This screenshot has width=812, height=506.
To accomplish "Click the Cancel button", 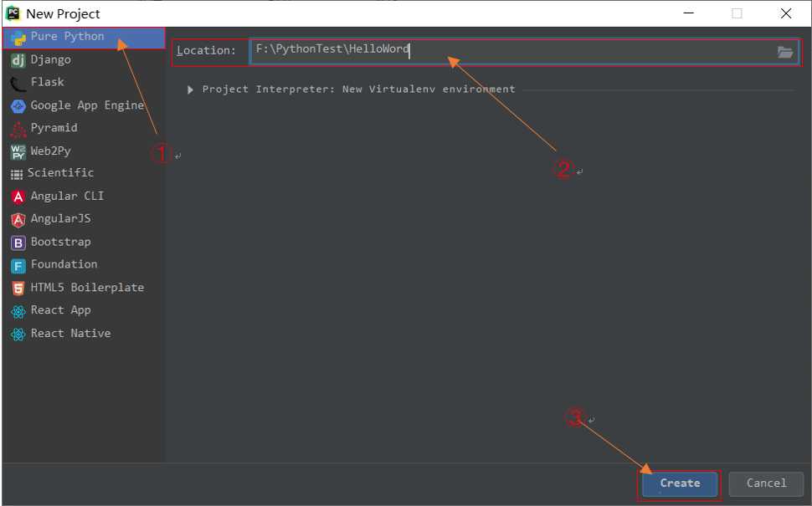I will tap(766, 483).
